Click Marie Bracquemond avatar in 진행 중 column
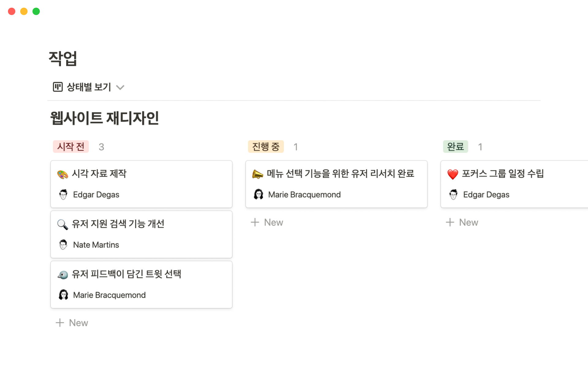Image resolution: width=588 pixels, height=368 pixels. tap(258, 194)
